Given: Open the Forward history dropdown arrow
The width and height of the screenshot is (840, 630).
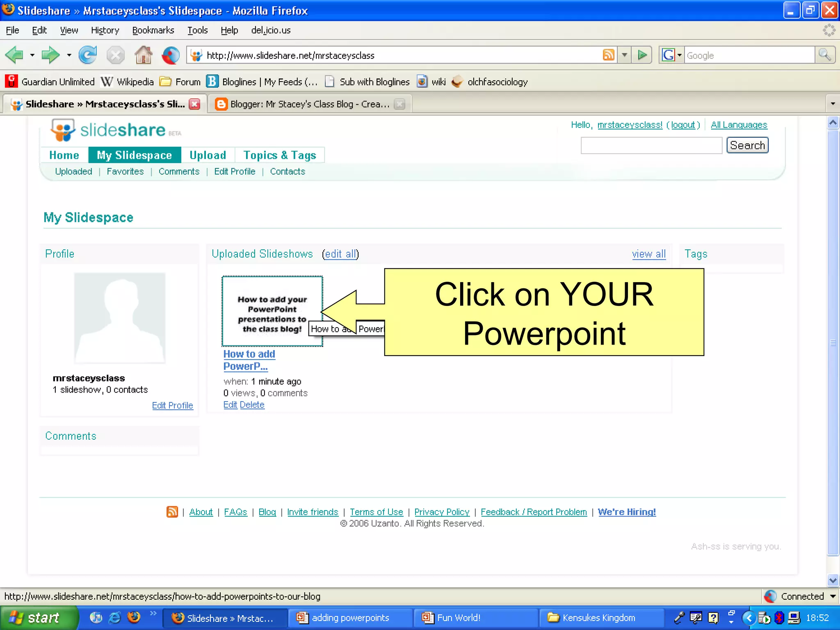Looking at the screenshot, I should (68, 55).
